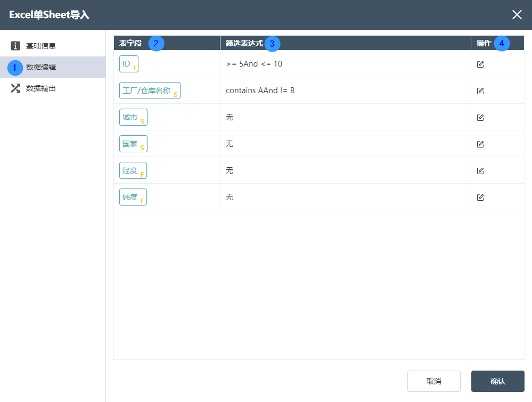This screenshot has width=532, height=402.
Task: Select the ID field tag
Action: point(129,64)
